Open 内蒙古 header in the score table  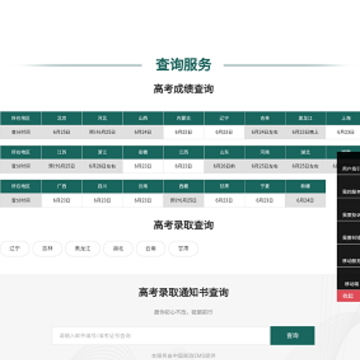184,118
